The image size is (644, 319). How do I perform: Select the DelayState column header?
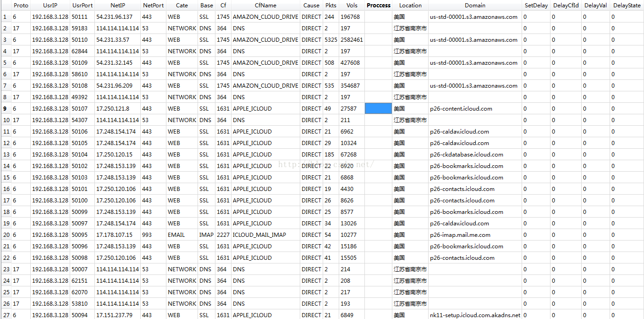(x=627, y=6)
